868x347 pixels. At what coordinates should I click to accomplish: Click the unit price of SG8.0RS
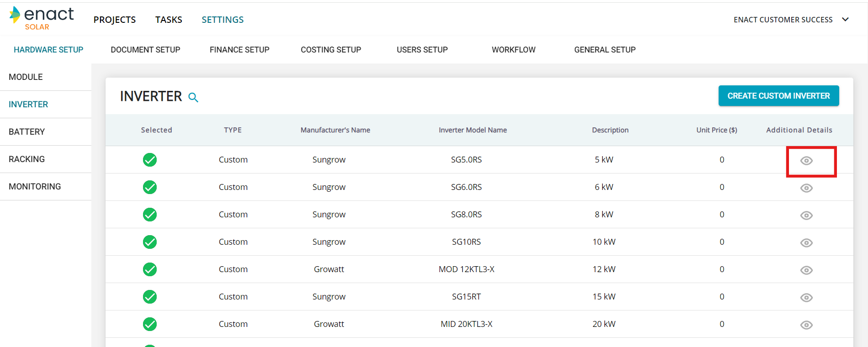click(x=722, y=215)
